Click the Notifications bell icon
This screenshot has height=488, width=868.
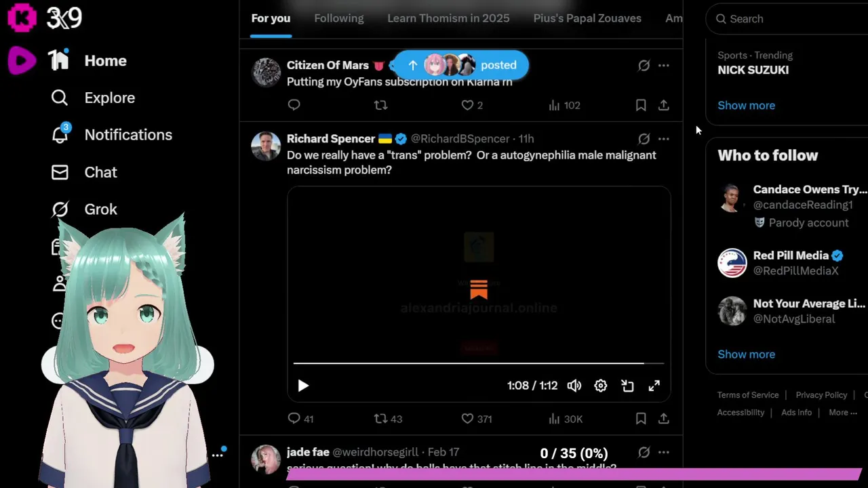click(x=60, y=135)
